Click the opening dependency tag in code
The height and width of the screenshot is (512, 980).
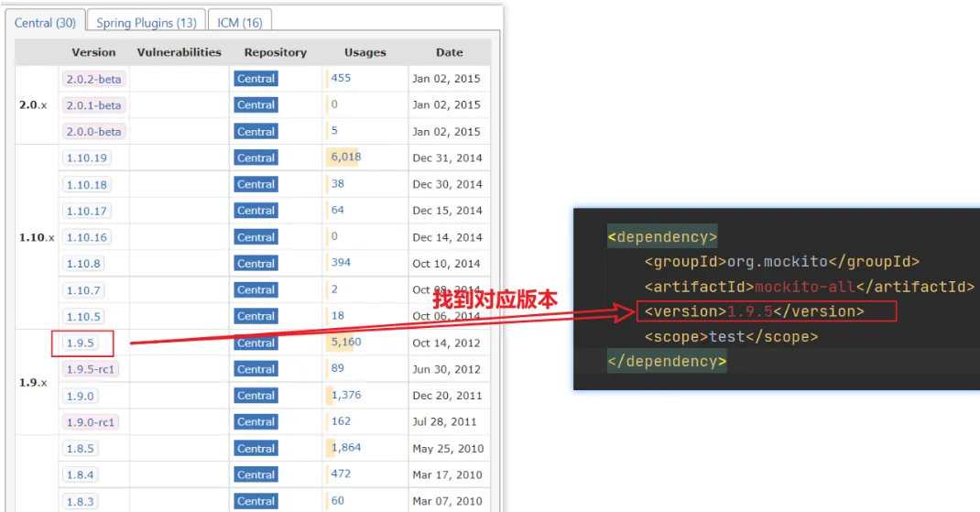tap(662, 237)
